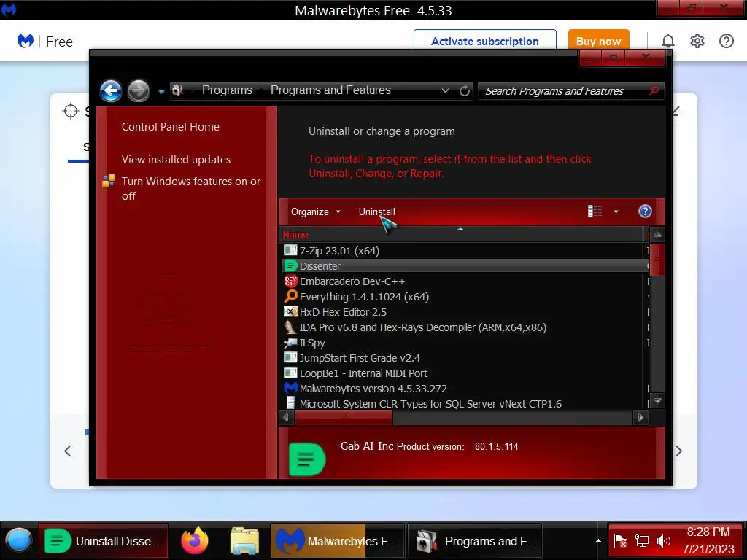Click the horizontal scrollbar thumb
Image resolution: width=747 pixels, height=560 pixels.
click(x=344, y=418)
